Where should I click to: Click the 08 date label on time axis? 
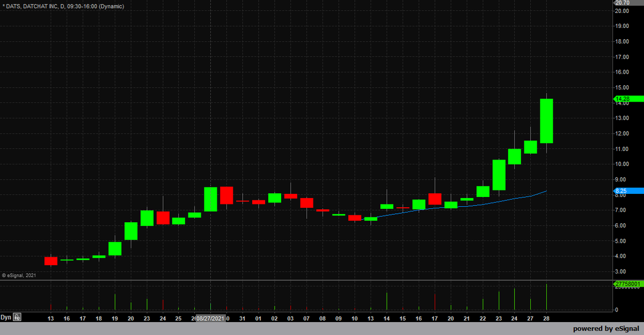tap(322, 318)
